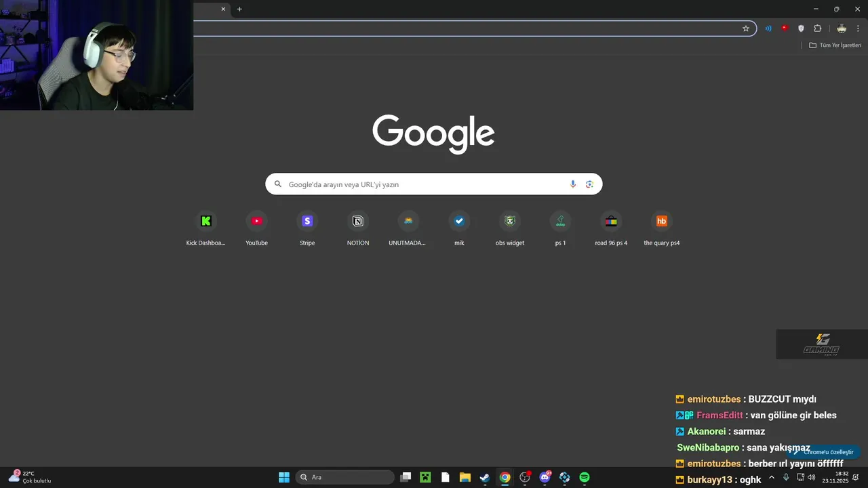Open the obs widget shortcut

(x=510, y=228)
